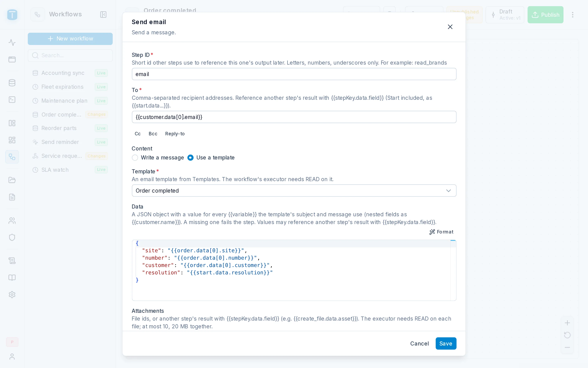Click the activity pulse icon in sidebar
The width and height of the screenshot is (588, 368).
[12, 43]
